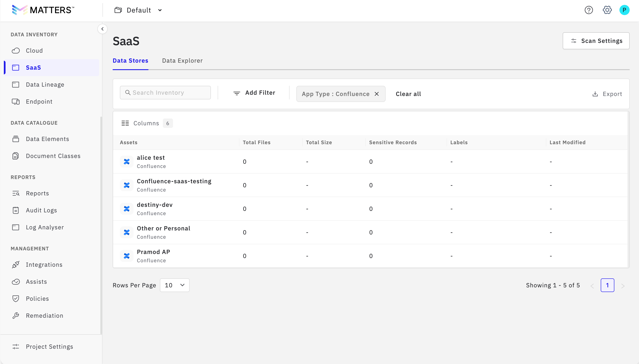Viewport: 639px width, 364px height.
Task: Click the Confluence icon for Other or Personal
Action: coord(127,232)
